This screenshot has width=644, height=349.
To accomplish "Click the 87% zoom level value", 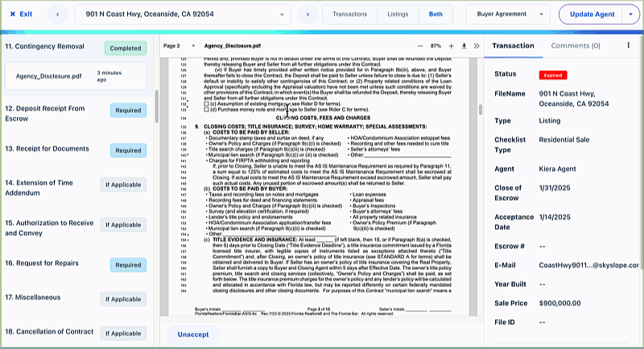I will click(436, 46).
